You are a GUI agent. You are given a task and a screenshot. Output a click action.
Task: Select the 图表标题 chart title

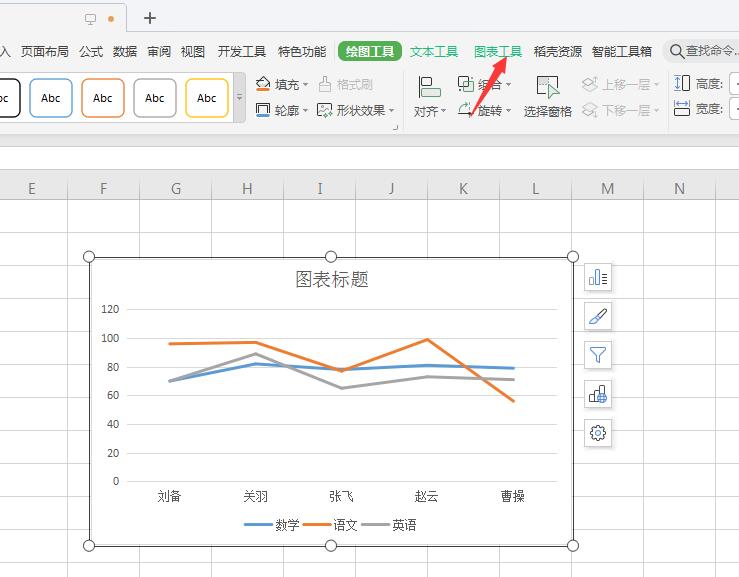tap(332, 279)
